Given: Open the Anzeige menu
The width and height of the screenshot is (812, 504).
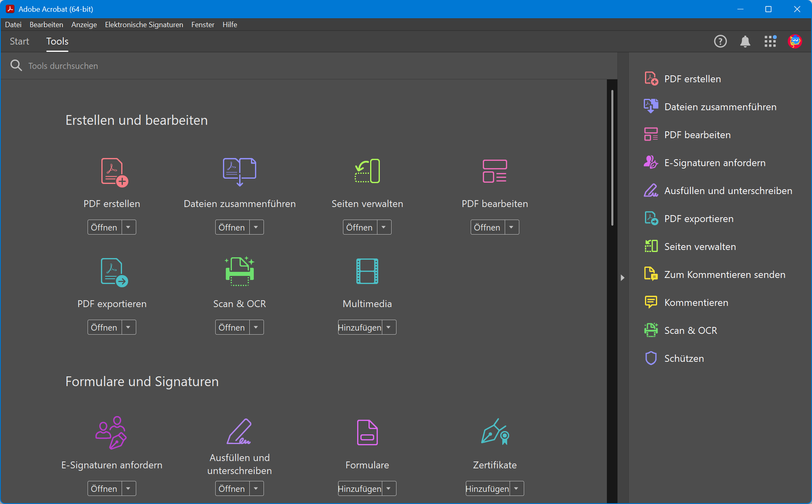Looking at the screenshot, I should click(x=84, y=25).
